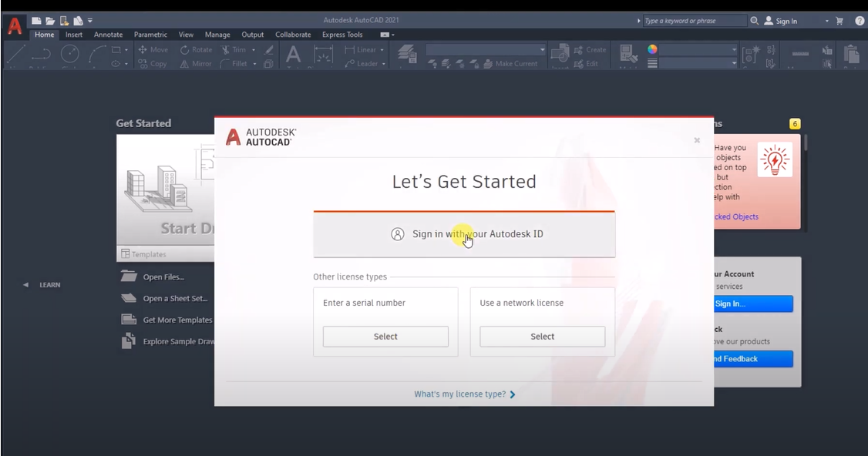
Task: Switch to the Insert ribbon tab
Action: click(x=74, y=35)
